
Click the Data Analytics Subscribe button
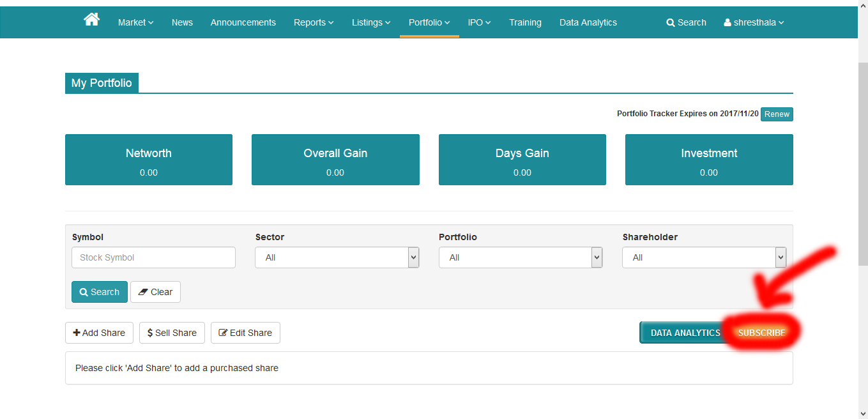tap(761, 333)
